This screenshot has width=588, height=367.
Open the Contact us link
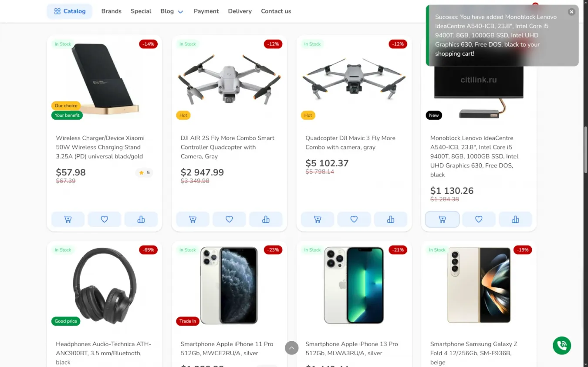(x=276, y=11)
